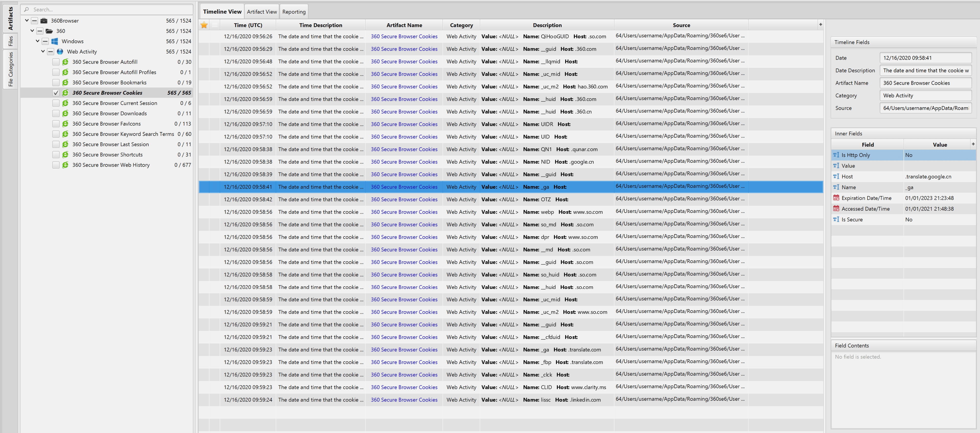Uncheck 360 Secure Browser Cookies checkbox

(x=56, y=93)
